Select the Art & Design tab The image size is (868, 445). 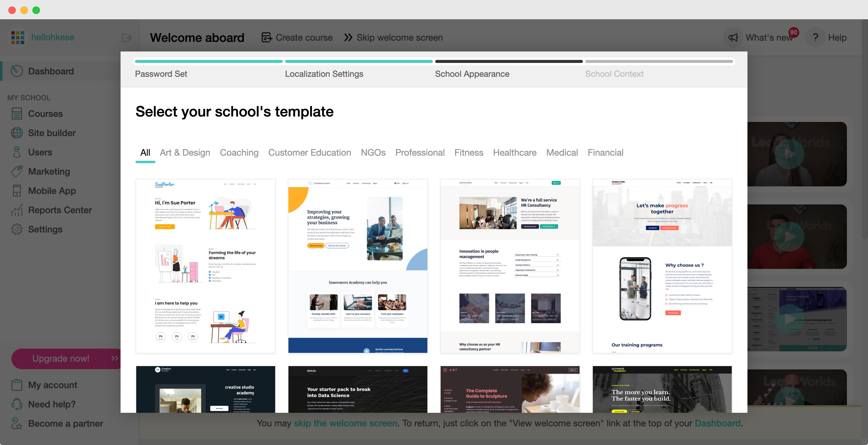coord(185,153)
